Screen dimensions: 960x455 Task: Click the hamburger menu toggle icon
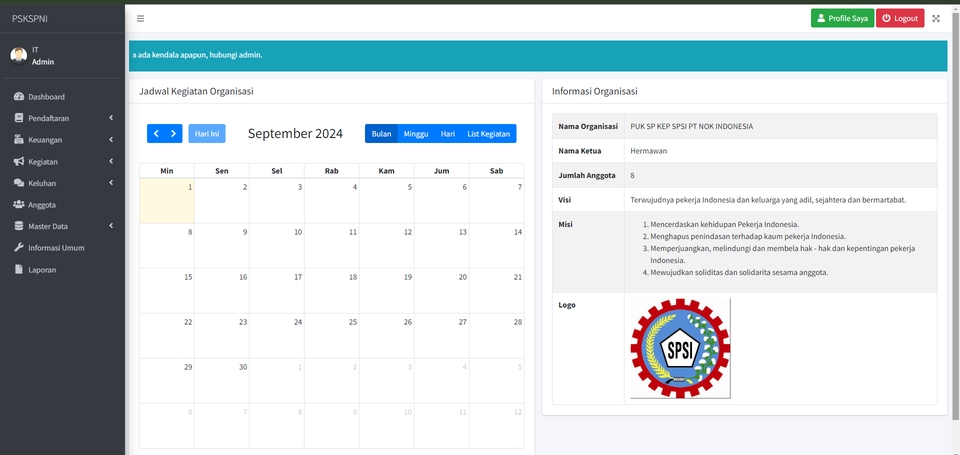tap(140, 18)
